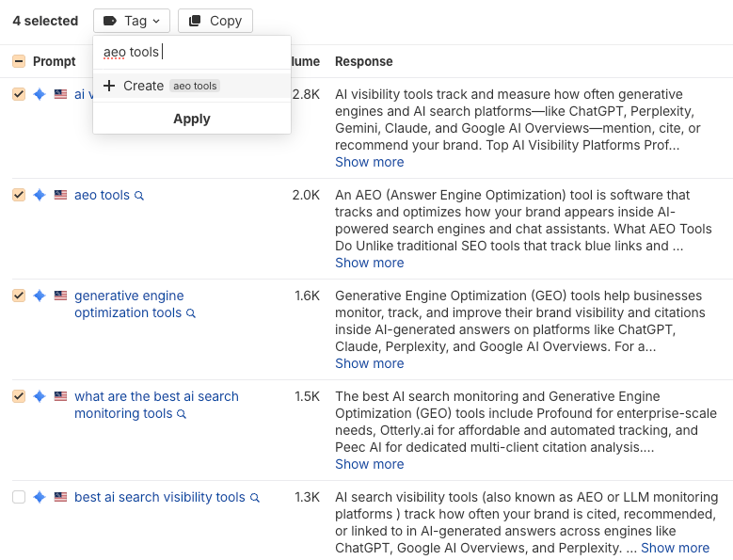
Task: Show more of the search visibility tools response
Action: point(675,548)
